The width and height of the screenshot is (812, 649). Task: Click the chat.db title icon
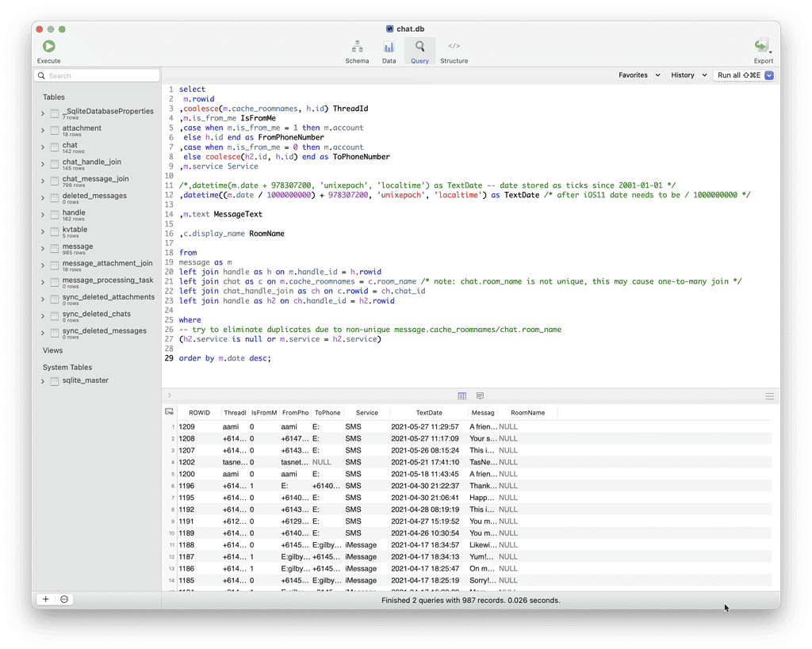[389, 29]
